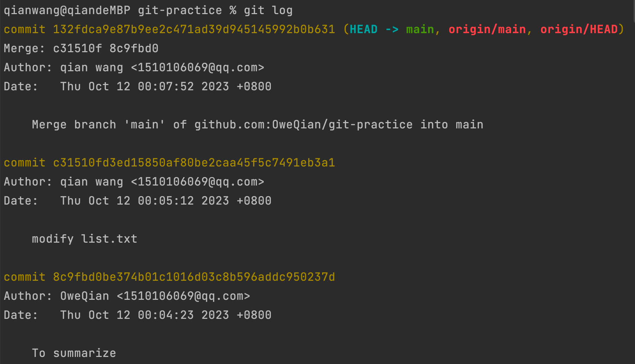Screen dimensions: 635x364
Task: Click the date line showing 00:05:12
Action: pyautogui.click(x=166, y=201)
